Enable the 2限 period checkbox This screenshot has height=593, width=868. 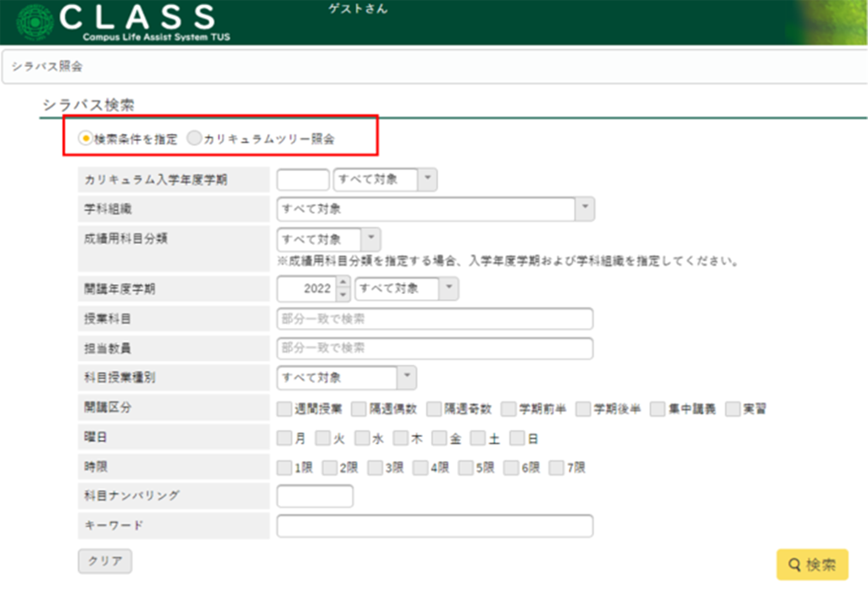[x=330, y=468]
